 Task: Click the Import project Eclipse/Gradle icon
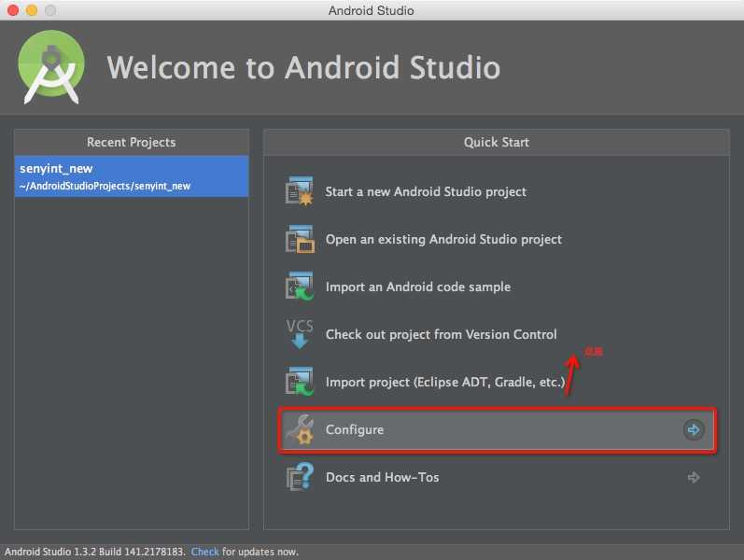(300, 382)
